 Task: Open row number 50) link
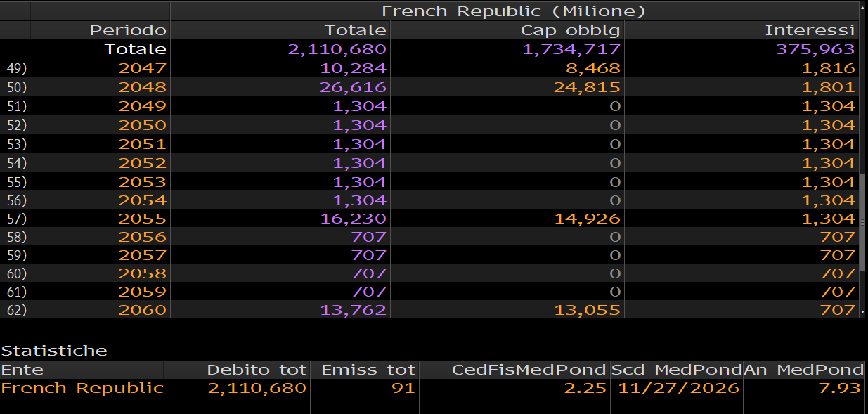coord(17,87)
